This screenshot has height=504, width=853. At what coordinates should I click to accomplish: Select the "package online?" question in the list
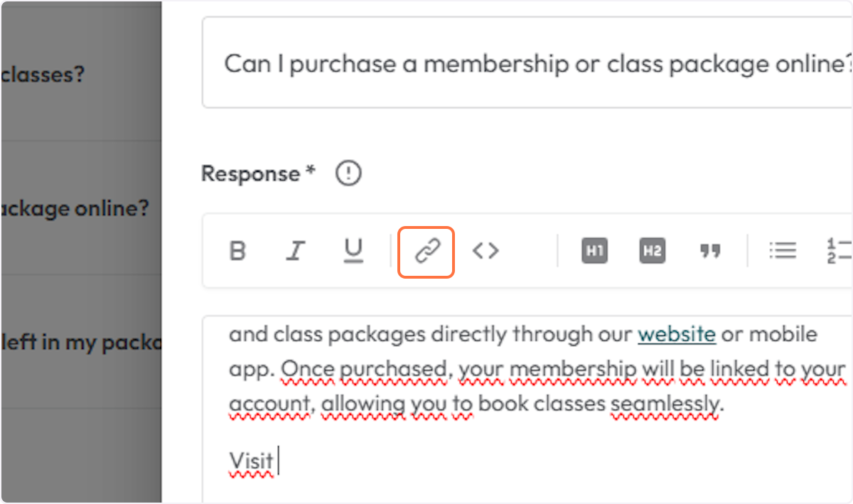tap(75, 208)
